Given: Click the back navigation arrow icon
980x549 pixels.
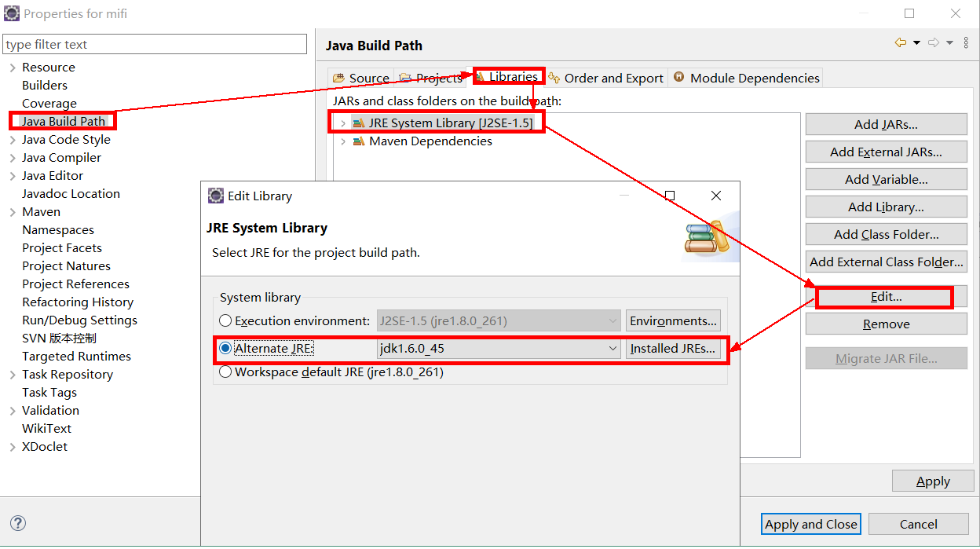Looking at the screenshot, I should (900, 42).
